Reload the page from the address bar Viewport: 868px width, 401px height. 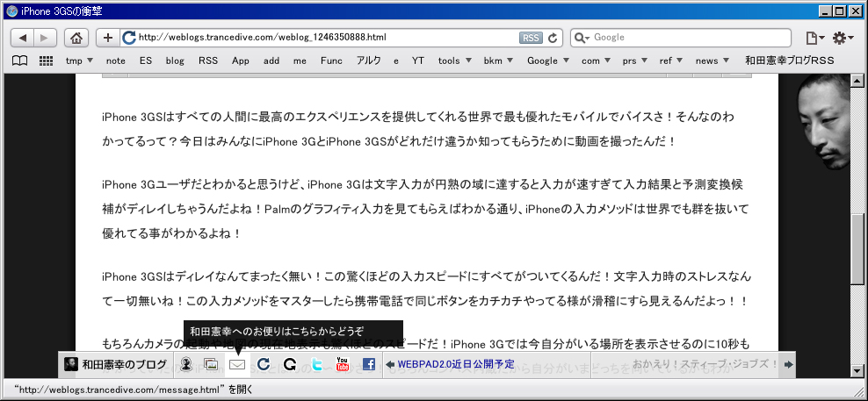(x=552, y=38)
